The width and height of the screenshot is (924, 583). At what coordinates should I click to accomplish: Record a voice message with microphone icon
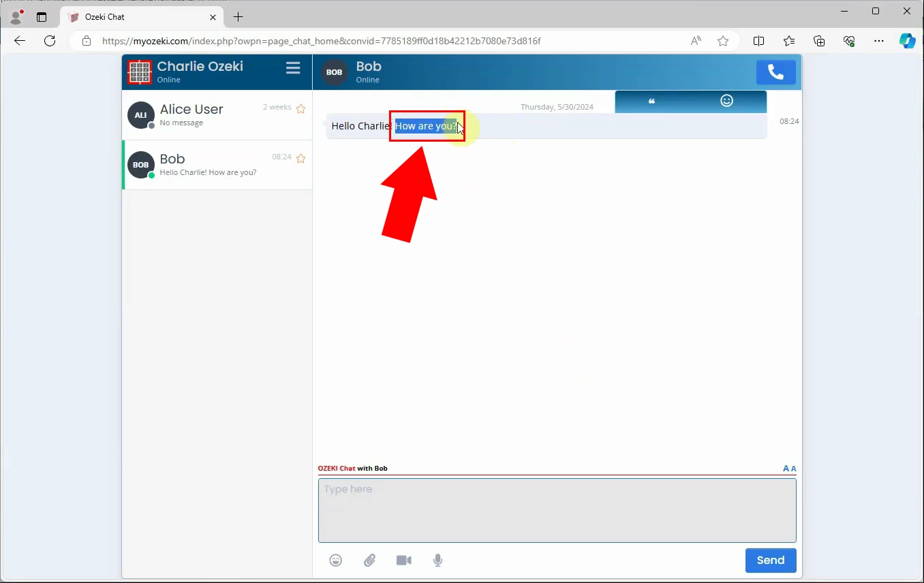tap(438, 561)
